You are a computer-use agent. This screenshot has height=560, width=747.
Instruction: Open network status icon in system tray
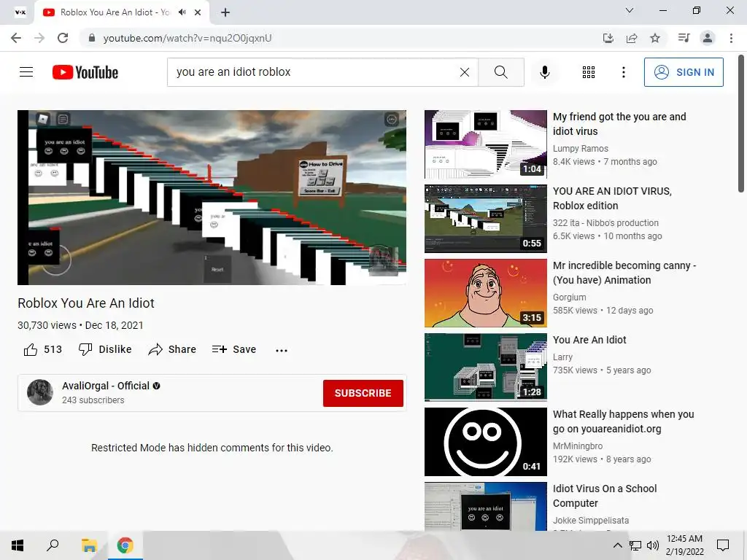[635, 545]
